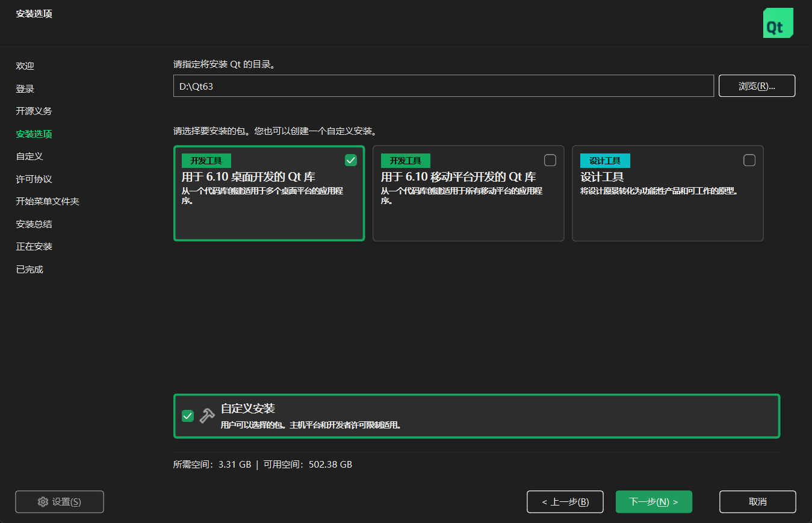
Task: Open 开源义务 step in sidebar
Action: 34,111
